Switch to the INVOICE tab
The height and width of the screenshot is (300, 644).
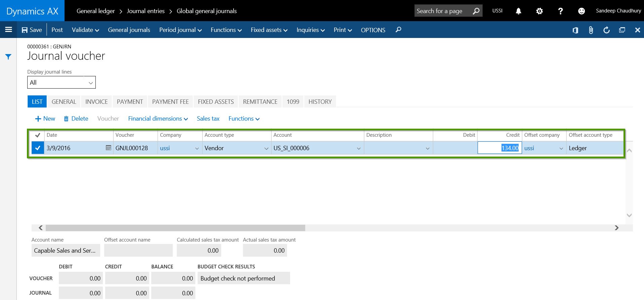pyautogui.click(x=96, y=102)
